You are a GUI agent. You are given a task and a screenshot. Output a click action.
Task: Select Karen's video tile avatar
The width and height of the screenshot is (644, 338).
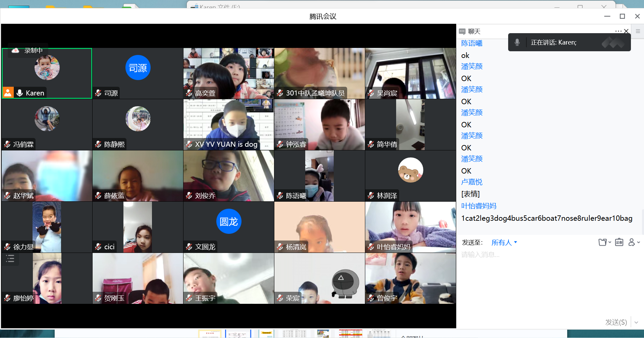click(x=47, y=68)
